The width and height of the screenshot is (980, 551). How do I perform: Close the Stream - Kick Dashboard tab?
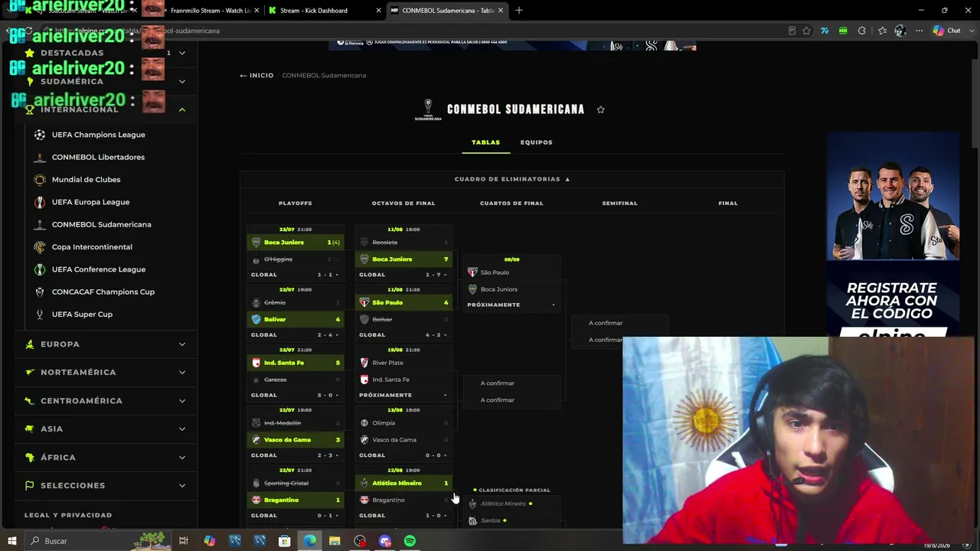pyautogui.click(x=379, y=11)
